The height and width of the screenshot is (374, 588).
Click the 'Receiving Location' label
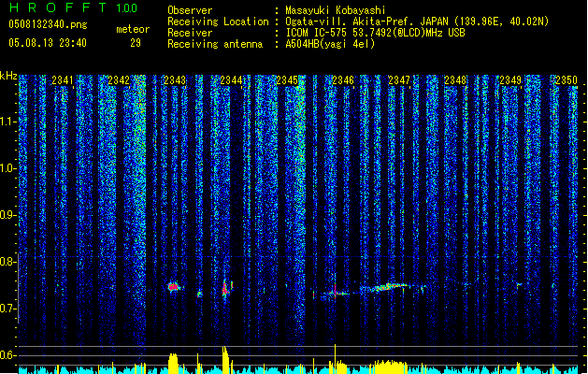tap(218, 22)
